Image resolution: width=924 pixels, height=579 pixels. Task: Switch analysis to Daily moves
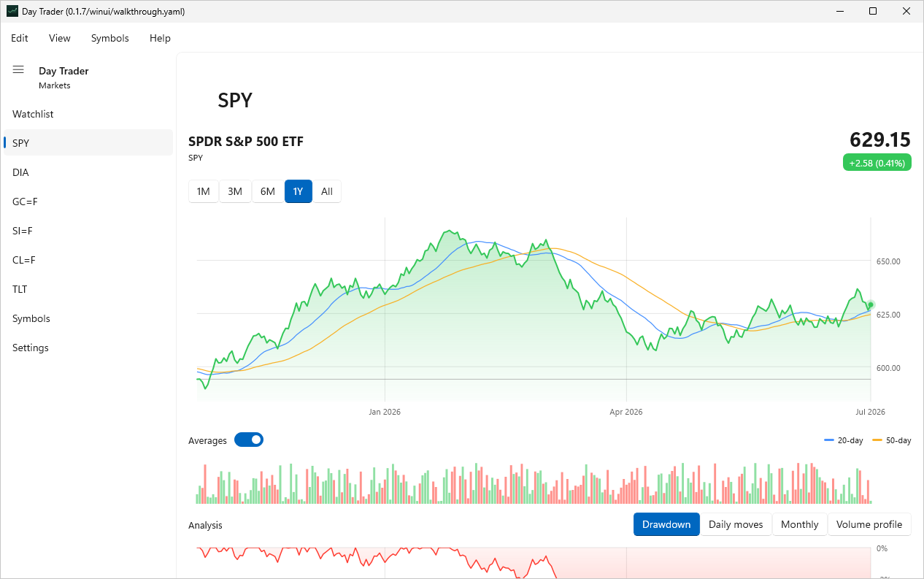[736, 524]
